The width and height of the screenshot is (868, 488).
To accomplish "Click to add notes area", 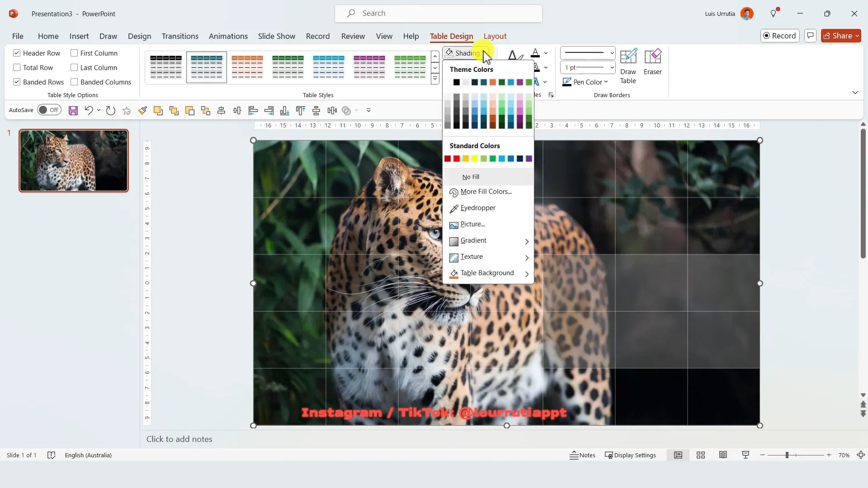I will coord(179,439).
